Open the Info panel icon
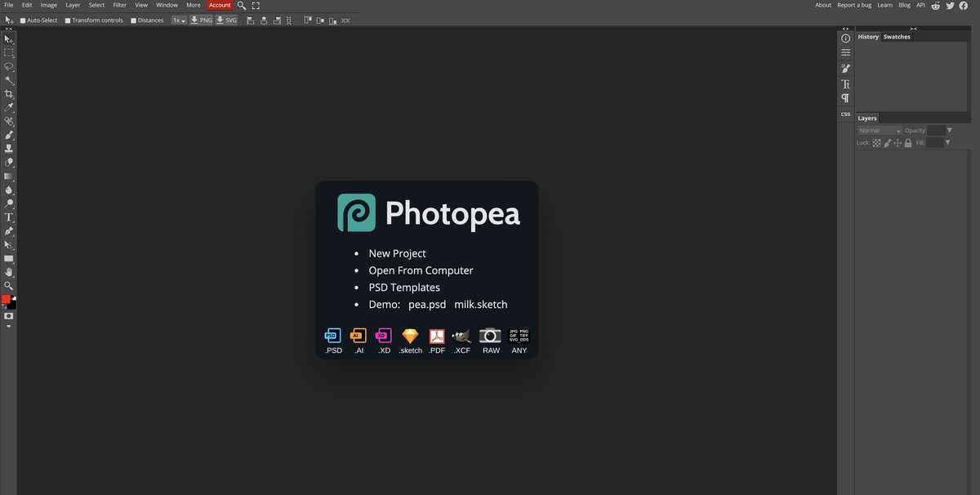 click(845, 38)
